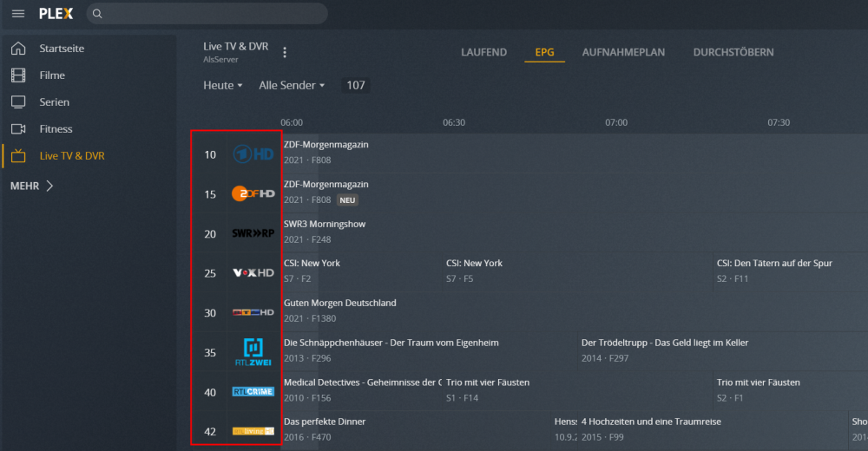Open the Alle Sender filter dropdown
This screenshot has height=451, width=868.
click(292, 85)
